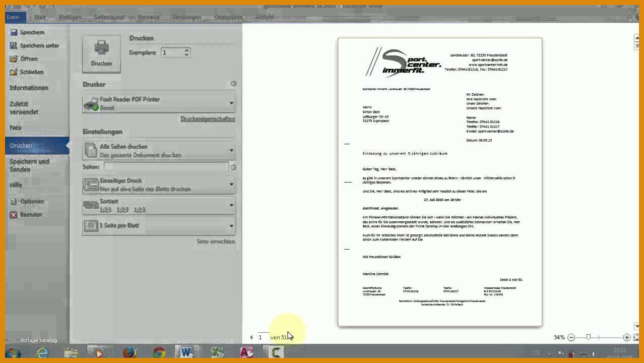Choose Schließen in the Datei menu
This screenshot has height=363, width=644.
[27, 72]
